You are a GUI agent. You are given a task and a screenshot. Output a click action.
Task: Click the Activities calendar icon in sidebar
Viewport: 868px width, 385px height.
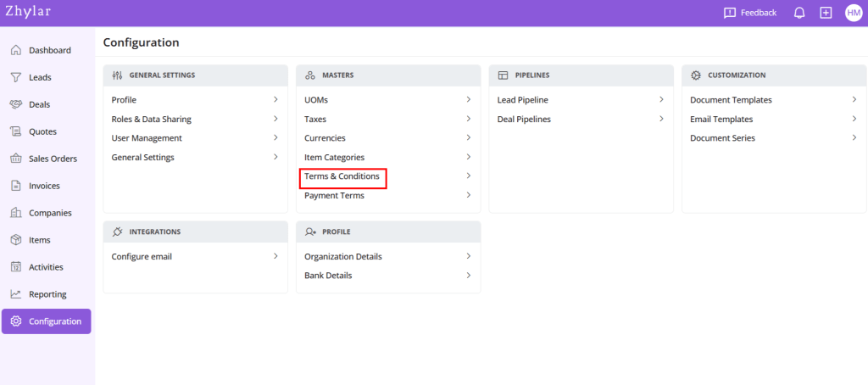tap(15, 267)
